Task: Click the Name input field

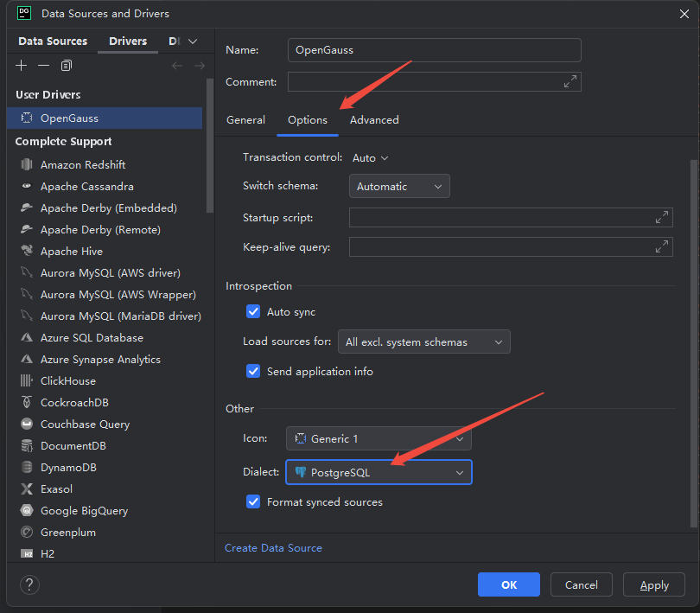Action: (x=435, y=50)
